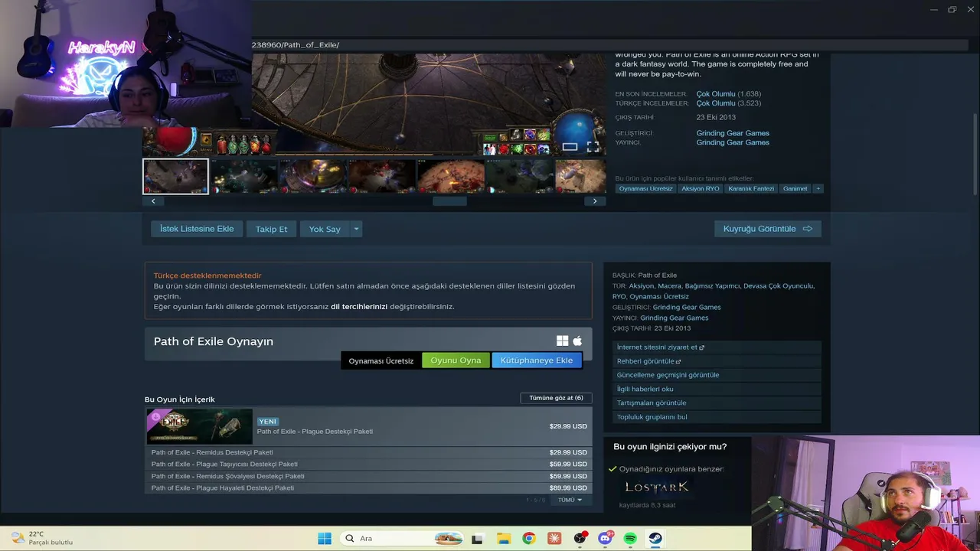980x551 pixels.
Task: Select the third screenshot thumbnail
Action: (x=312, y=176)
